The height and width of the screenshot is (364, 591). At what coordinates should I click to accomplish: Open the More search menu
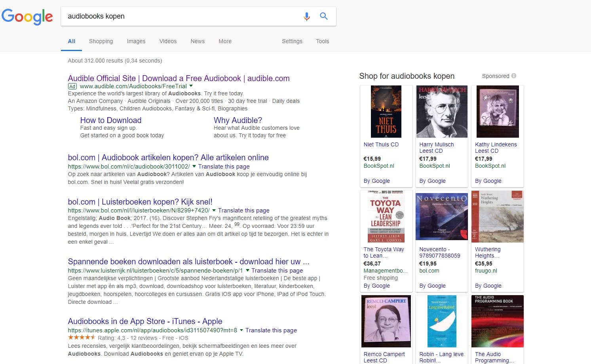225,41
